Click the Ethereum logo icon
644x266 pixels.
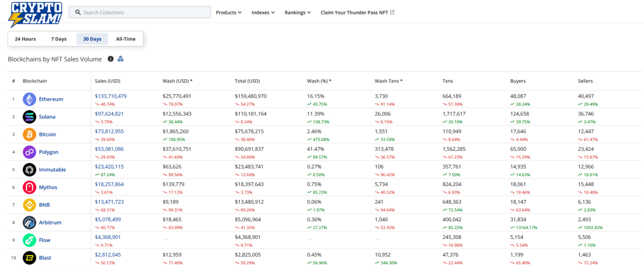[29, 99]
